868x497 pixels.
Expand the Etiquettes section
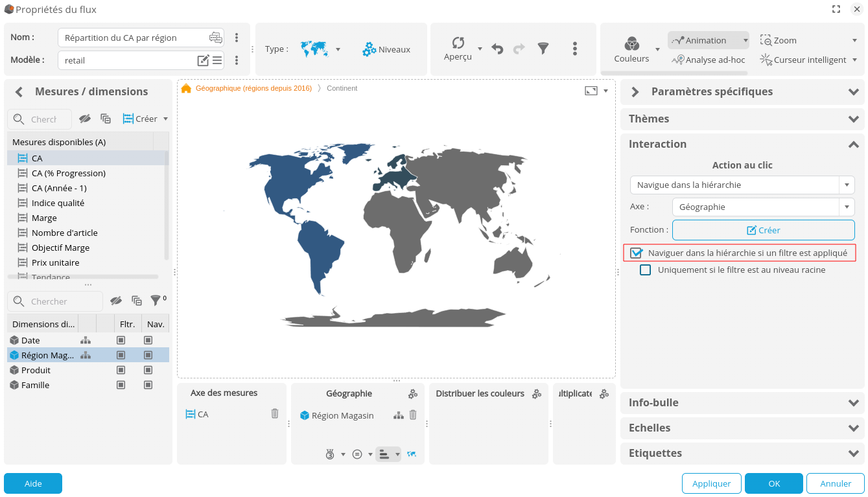(x=853, y=454)
